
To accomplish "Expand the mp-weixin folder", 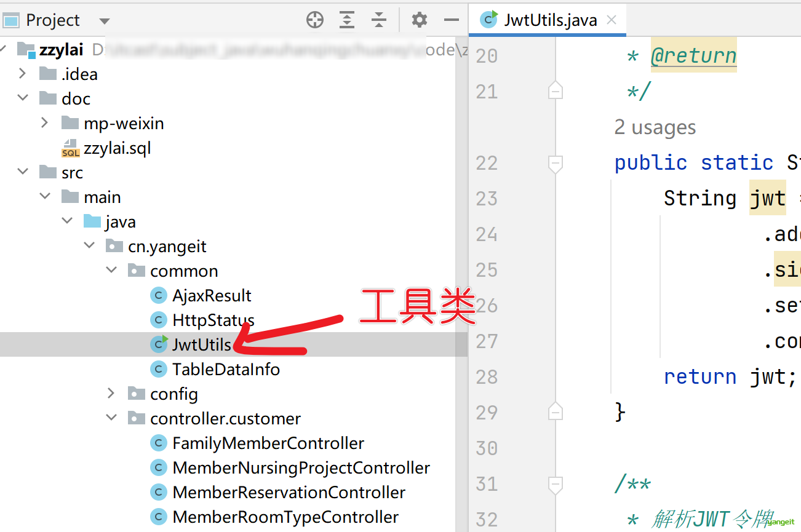I will click(x=45, y=123).
